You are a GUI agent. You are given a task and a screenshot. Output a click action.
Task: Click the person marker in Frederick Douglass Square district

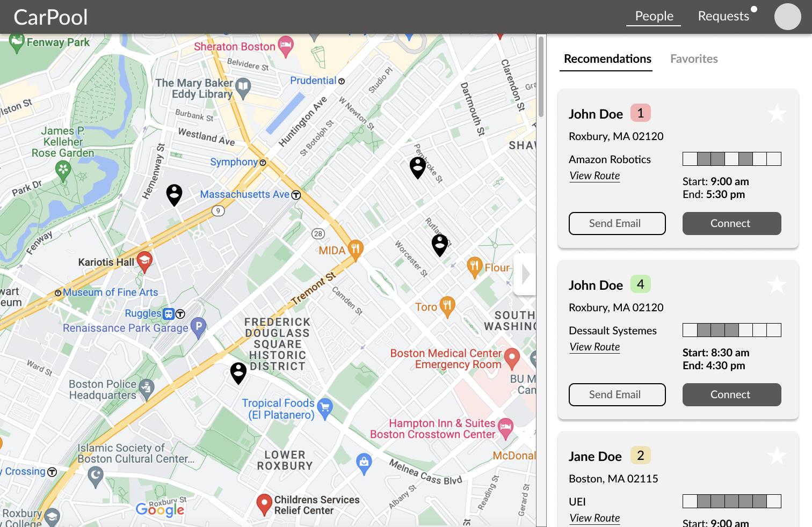238,373
